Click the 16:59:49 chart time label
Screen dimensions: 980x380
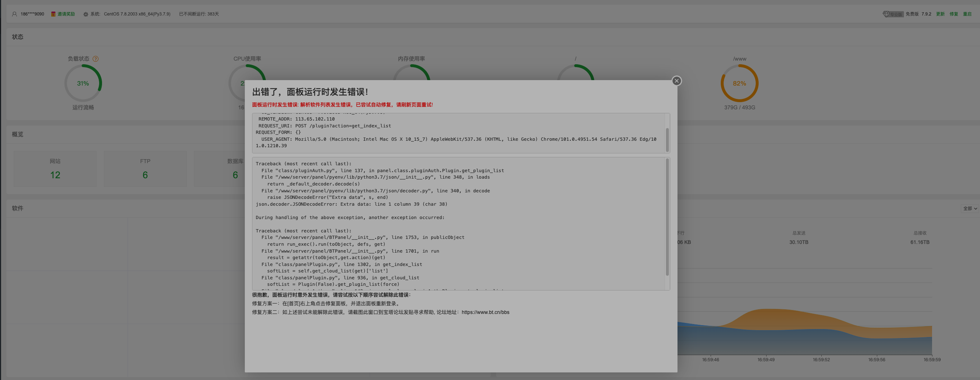[x=765, y=359]
